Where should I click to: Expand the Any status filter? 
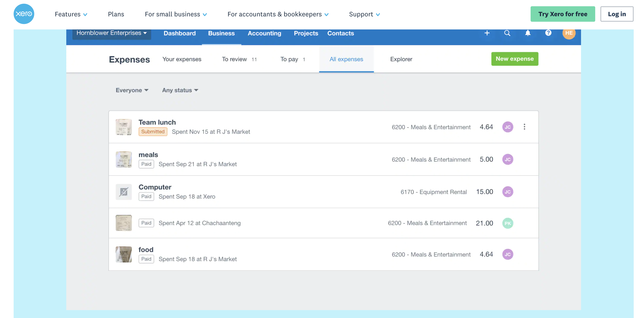tap(180, 90)
